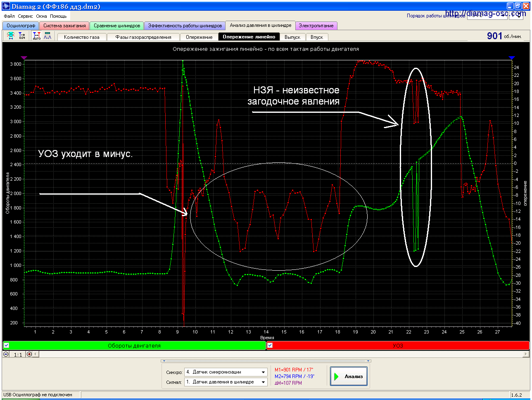Click the horizontal scrollbar track
The image size is (532, 400).
(x=281, y=354)
